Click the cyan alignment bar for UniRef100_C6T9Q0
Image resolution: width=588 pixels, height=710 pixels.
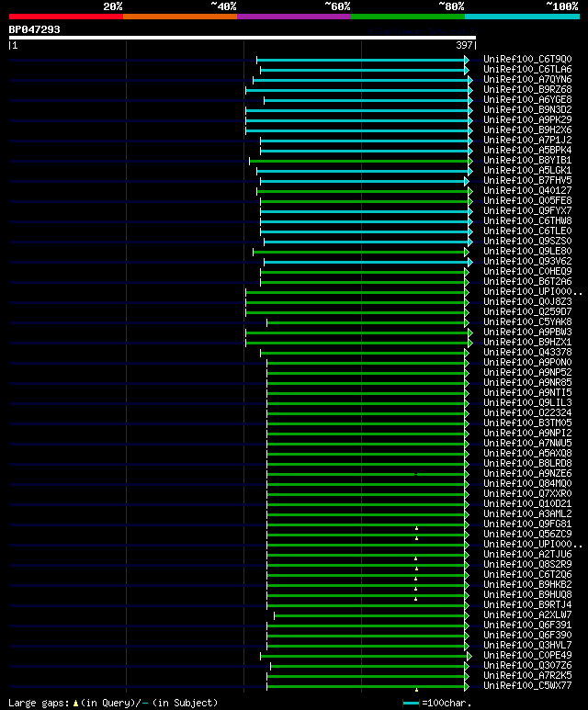tap(361, 61)
